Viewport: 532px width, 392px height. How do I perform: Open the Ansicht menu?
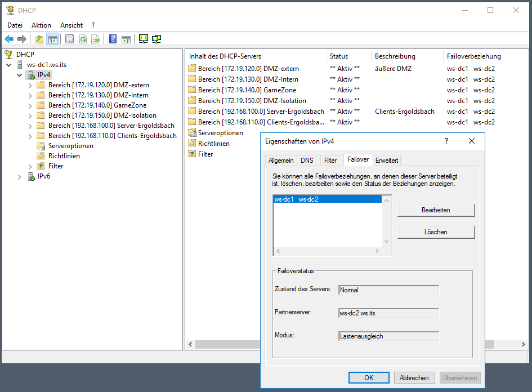point(71,25)
